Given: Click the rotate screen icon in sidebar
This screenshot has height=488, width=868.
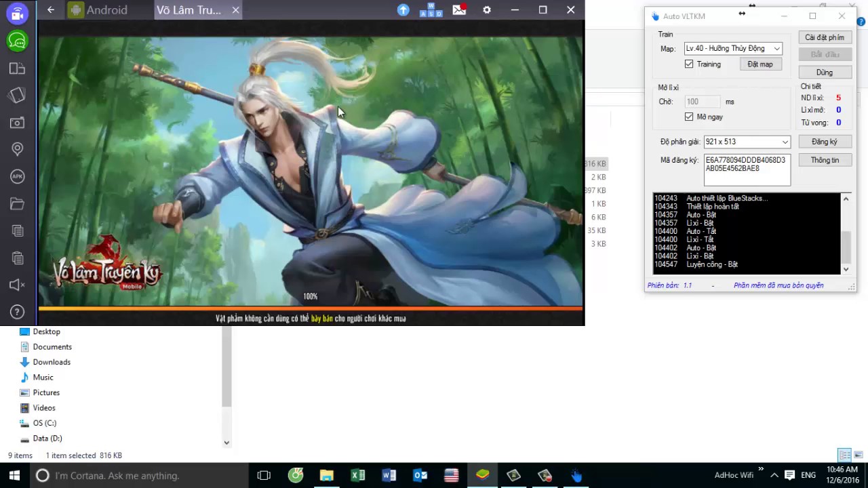Looking at the screenshot, I should click(17, 96).
